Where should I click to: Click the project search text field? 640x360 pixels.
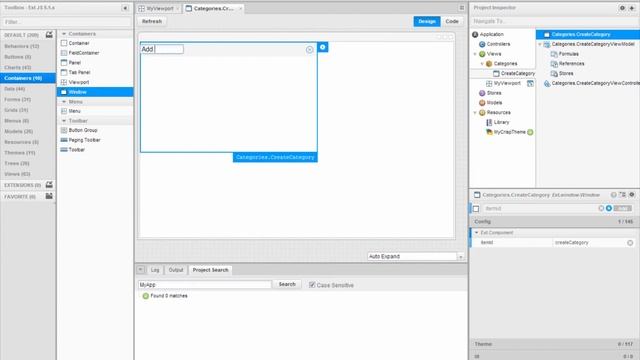click(x=204, y=284)
